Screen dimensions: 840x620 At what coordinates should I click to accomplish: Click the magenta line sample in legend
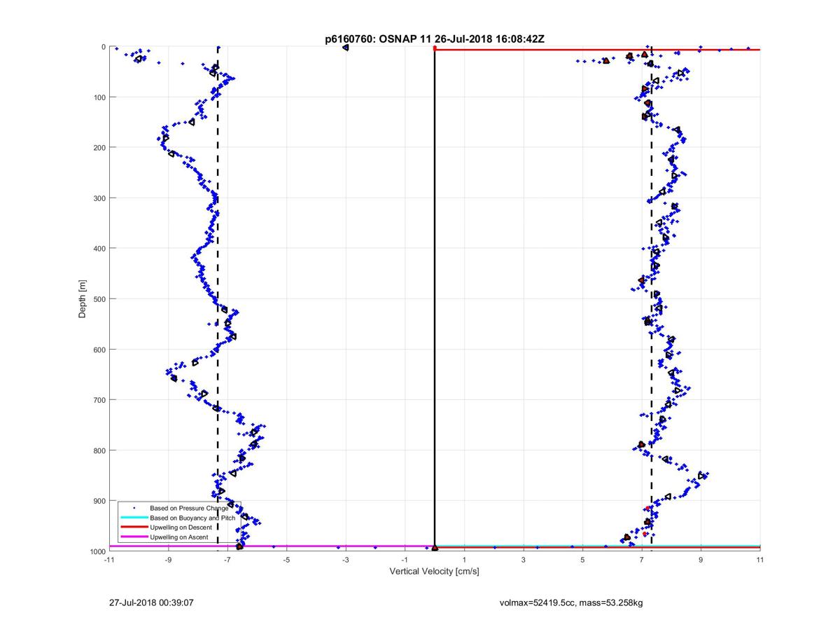click(x=133, y=537)
